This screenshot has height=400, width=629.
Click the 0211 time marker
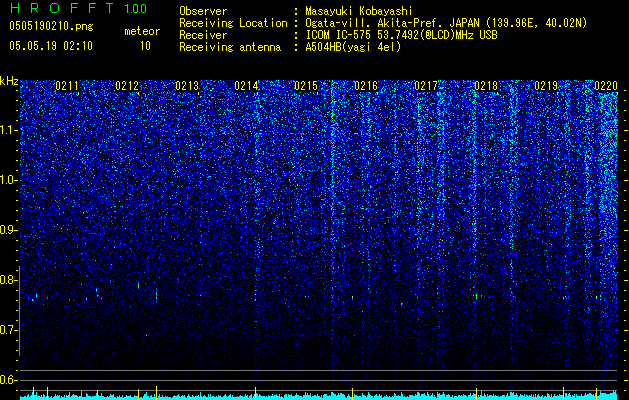point(67,86)
